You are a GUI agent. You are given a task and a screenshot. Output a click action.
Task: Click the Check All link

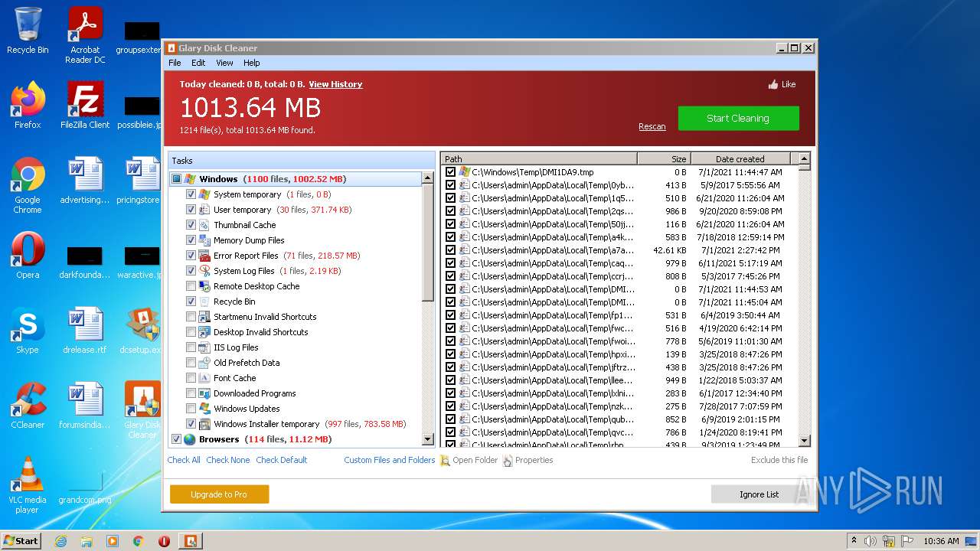184,460
